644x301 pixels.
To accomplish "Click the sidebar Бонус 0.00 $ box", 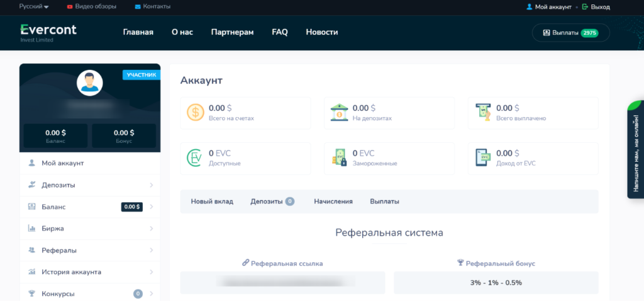I will pos(124,135).
